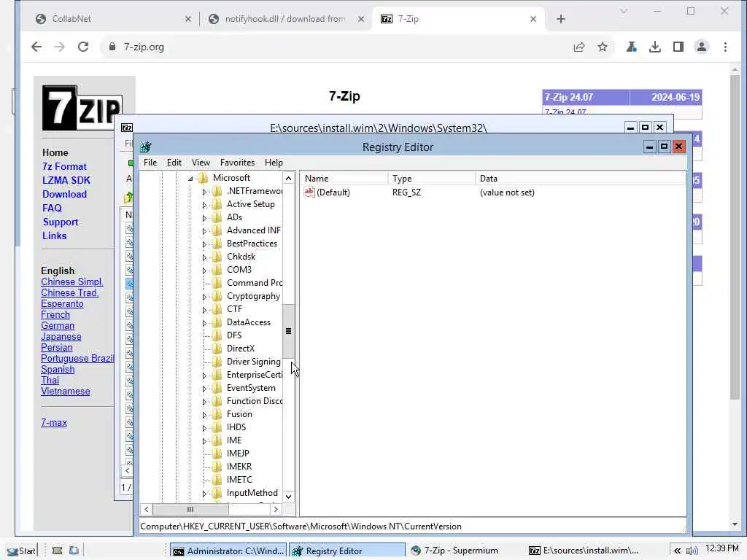Open the Support link
This screenshot has width=747, height=560.
(x=61, y=222)
